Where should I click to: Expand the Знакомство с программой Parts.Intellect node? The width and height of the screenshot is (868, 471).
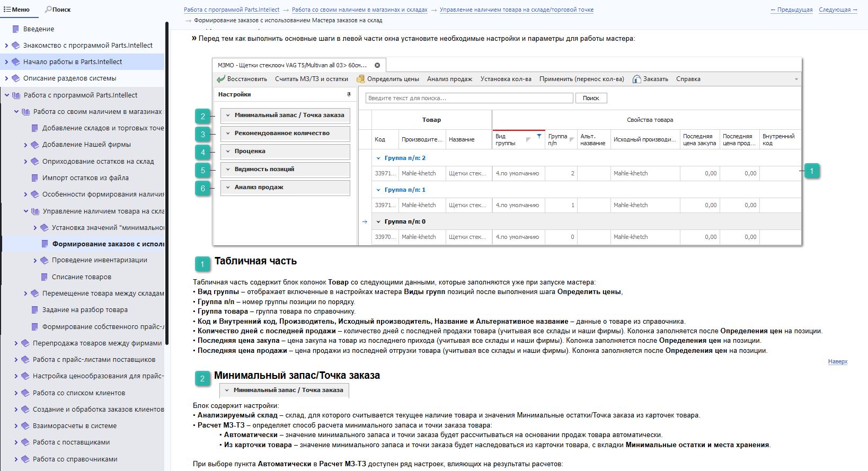coord(6,46)
